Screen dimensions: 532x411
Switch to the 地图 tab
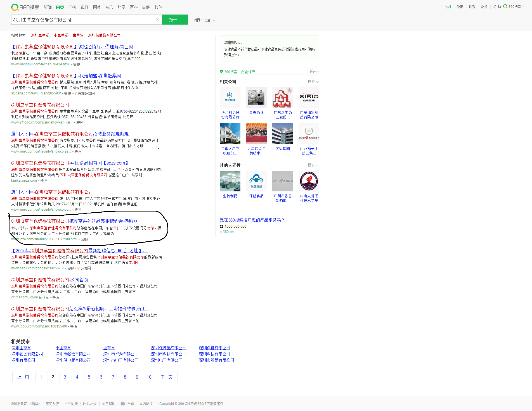point(121,7)
